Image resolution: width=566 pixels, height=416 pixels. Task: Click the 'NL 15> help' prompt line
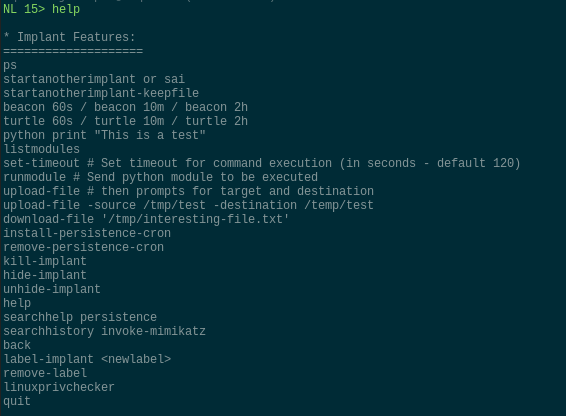pos(42,9)
